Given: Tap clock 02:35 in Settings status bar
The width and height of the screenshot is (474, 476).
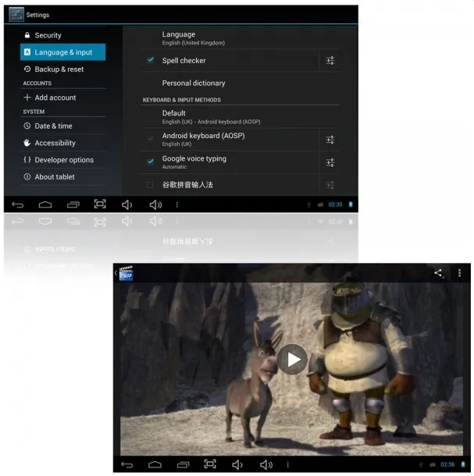Looking at the screenshot, I should [336, 204].
